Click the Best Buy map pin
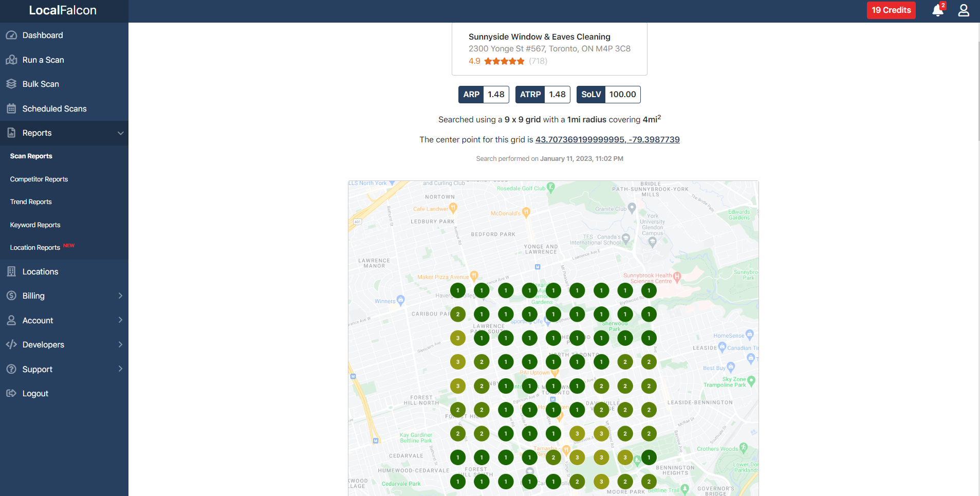 tap(731, 367)
